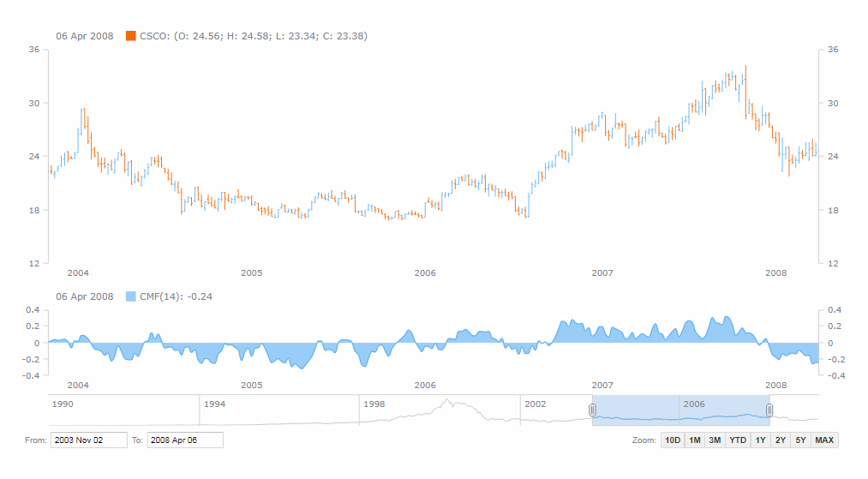This screenshot has width=868, height=479.
Task: Click the blue CMF(14) legend marker
Action: point(131,296)
